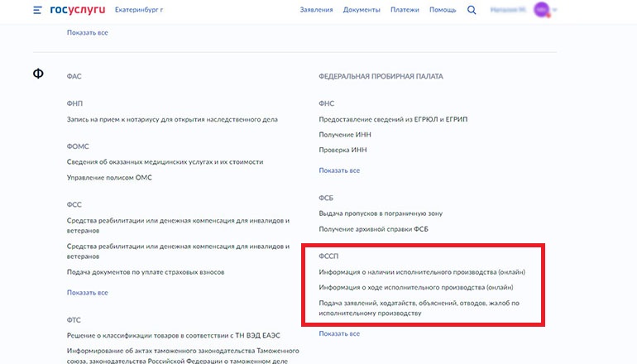637x364 pixels.
Task: Go to Платежи section
Action: pos(405,11)
